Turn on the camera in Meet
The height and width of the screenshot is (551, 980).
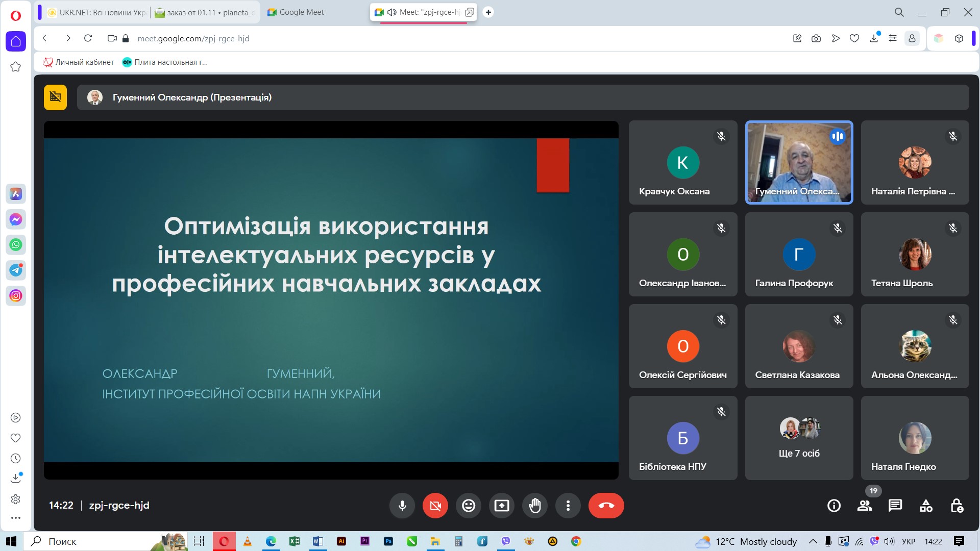[x=435, y=506]
